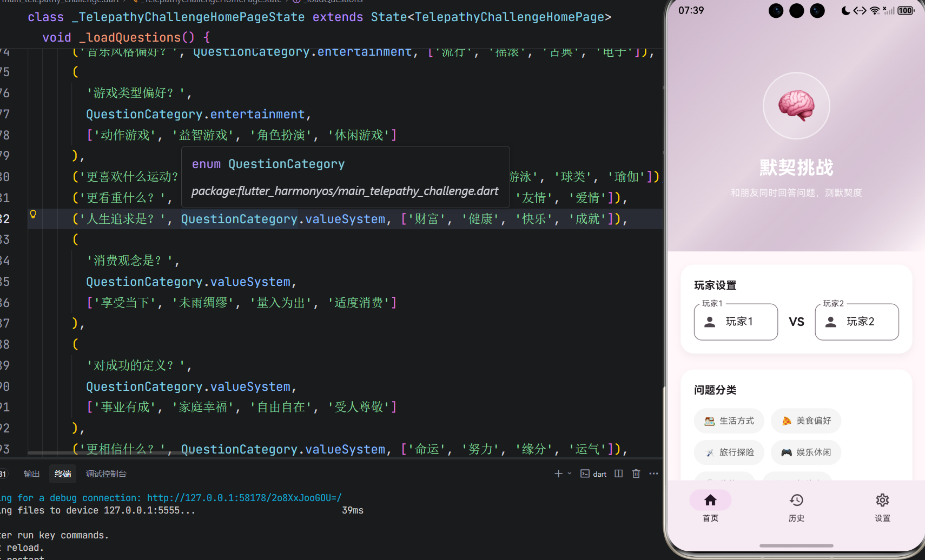Click the 玩家设置 section heading
925x560 pixels.
pyautogui.click(x=715, y=285)
